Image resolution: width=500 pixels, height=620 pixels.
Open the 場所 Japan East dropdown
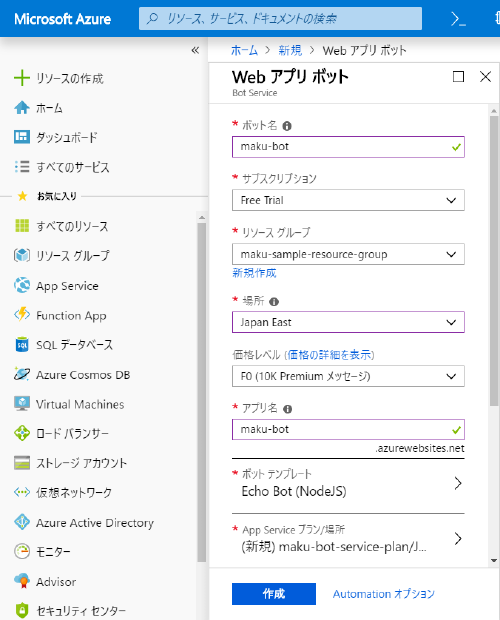click(348, 322)
